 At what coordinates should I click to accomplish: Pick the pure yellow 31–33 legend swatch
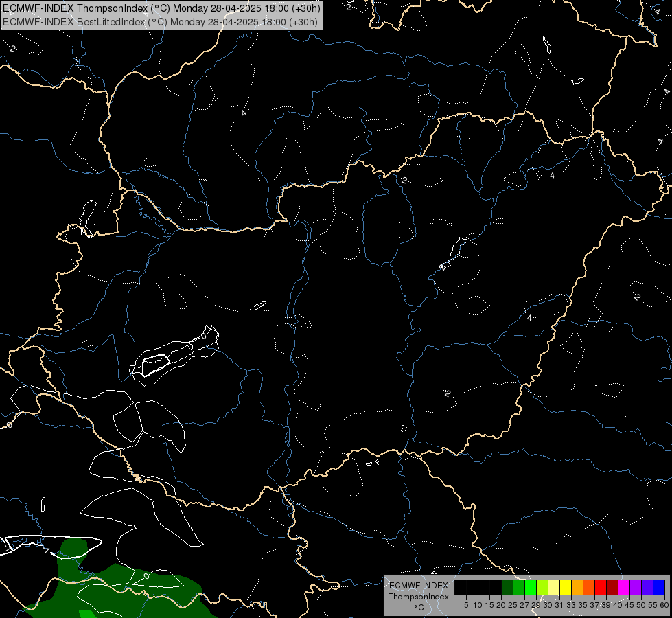click(x=566, y=587)
